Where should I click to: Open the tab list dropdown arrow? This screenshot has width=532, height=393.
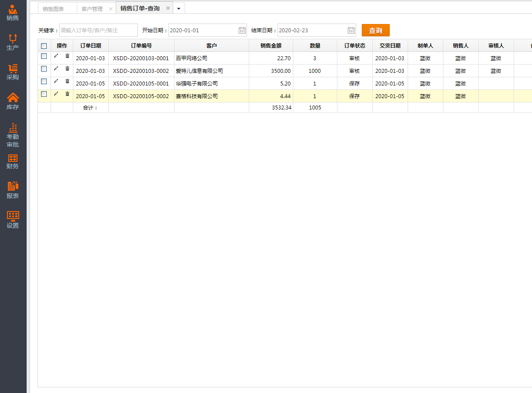pyautogui.click(x=178, y=9)
